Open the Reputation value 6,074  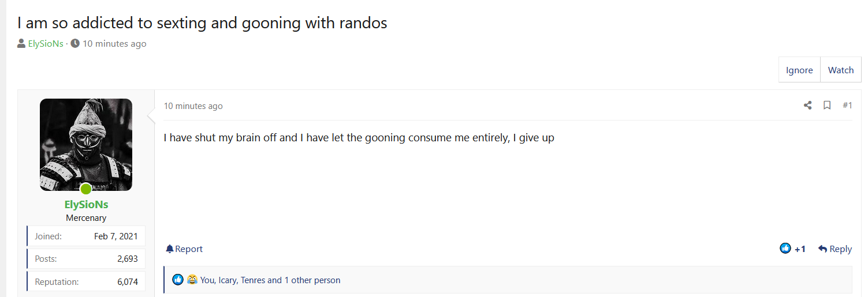pos(127,282)
